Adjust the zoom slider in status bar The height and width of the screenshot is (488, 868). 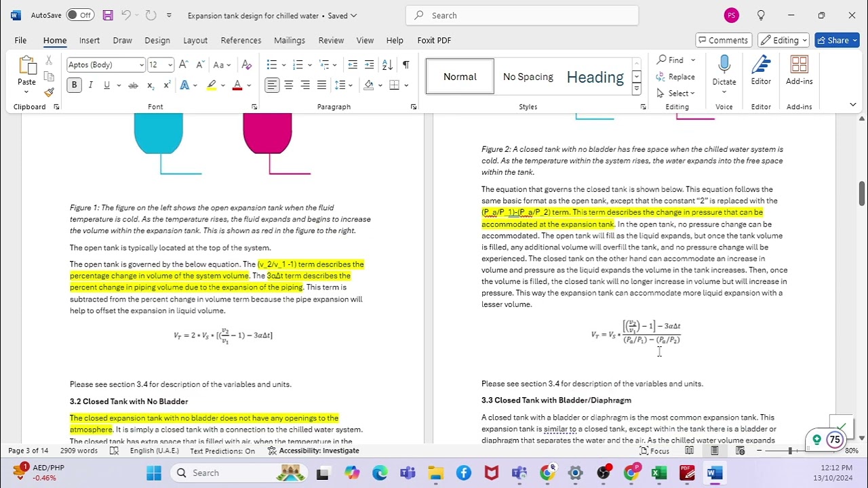click(790, 451)
